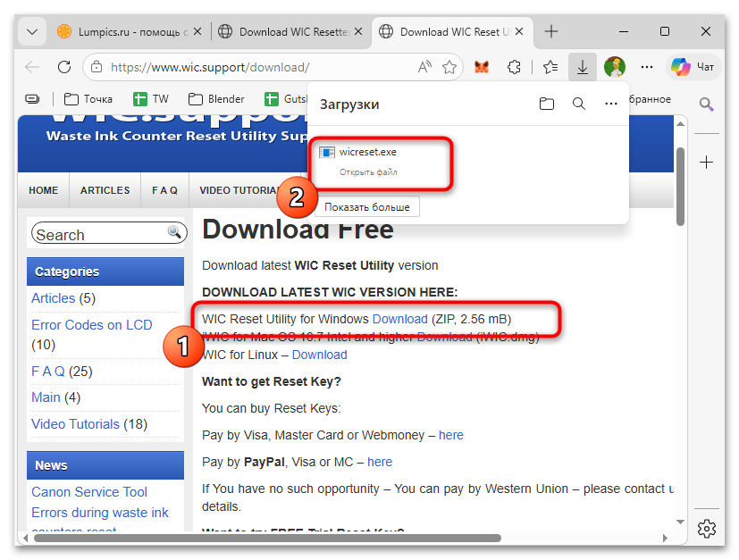Click the address bar URL
This screenshot has height=560, width=739.
pyautogui.click(x=210, y=67)
